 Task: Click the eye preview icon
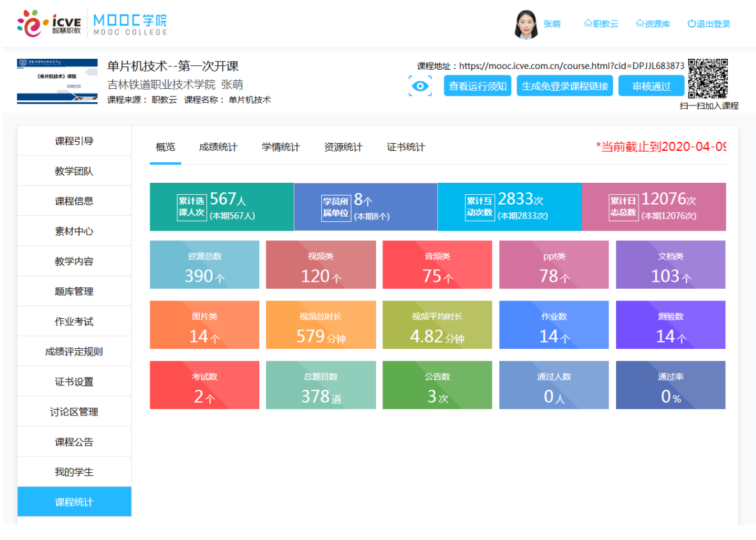click(420, 86)
